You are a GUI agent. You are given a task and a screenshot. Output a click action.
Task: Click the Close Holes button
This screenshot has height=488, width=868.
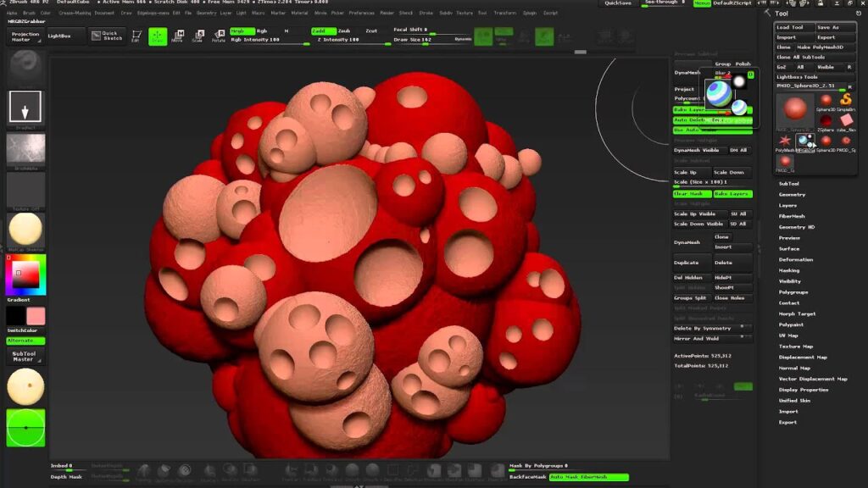[x=732, y=297]
